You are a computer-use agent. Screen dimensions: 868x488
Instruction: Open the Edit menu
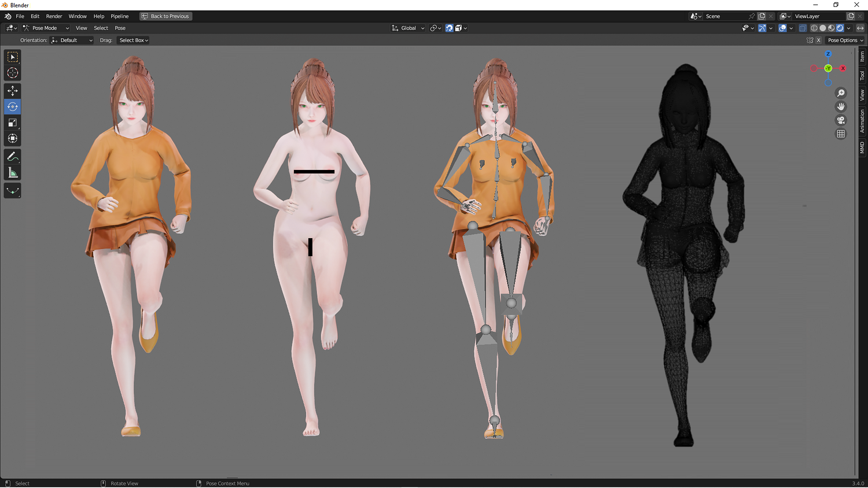pos(35,16)
